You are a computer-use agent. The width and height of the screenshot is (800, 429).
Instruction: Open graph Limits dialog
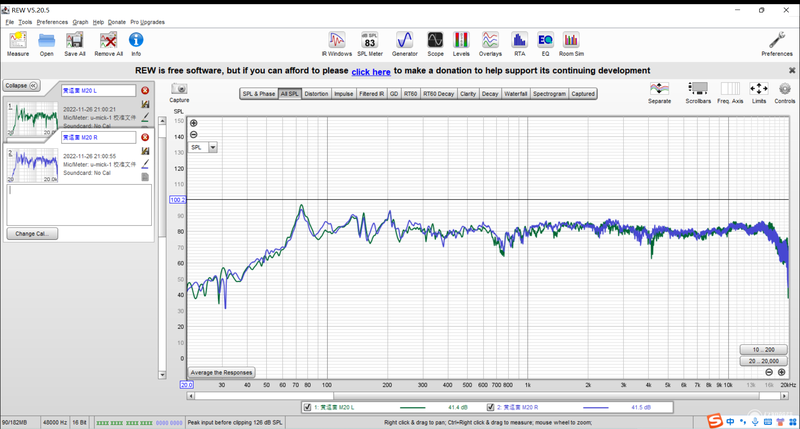(x=759, y=92)
